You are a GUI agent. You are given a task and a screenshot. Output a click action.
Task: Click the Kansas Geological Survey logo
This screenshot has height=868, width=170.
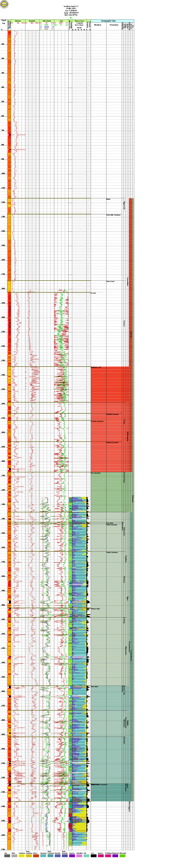(4, 4)
